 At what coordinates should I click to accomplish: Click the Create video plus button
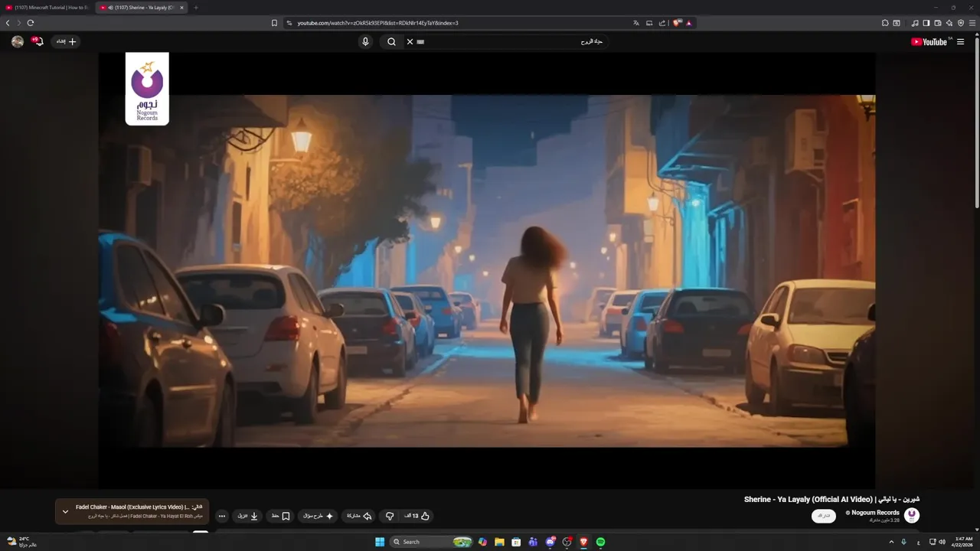66,41
